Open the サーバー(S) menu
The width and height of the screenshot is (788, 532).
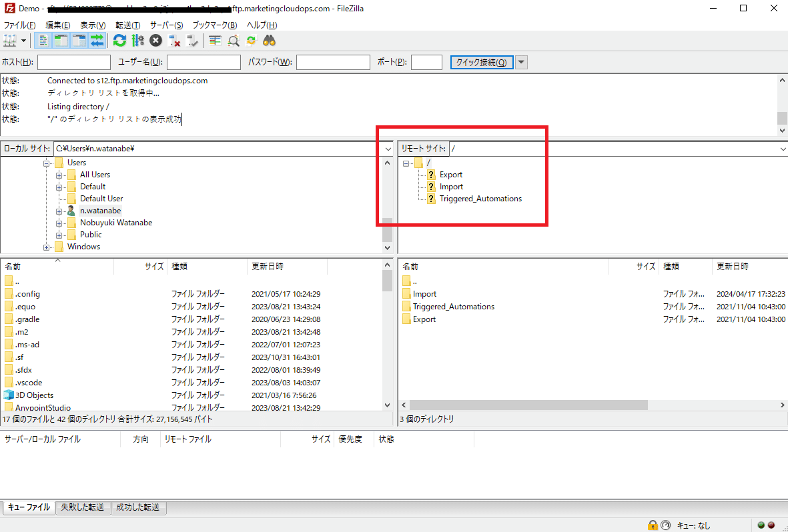click(166, 25)
